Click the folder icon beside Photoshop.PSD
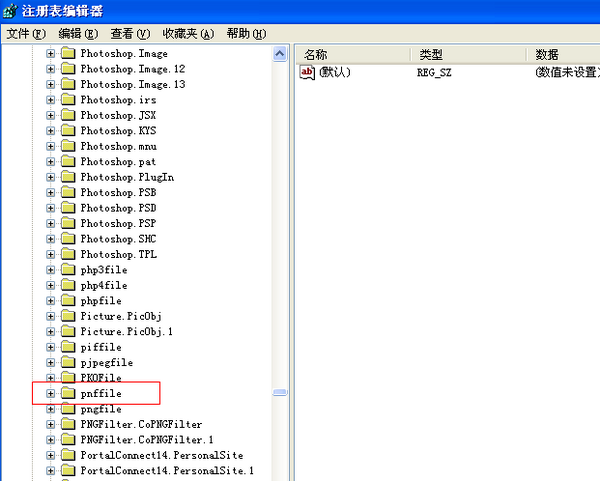This screenshot has height=481, width=600. pos(68,208)
